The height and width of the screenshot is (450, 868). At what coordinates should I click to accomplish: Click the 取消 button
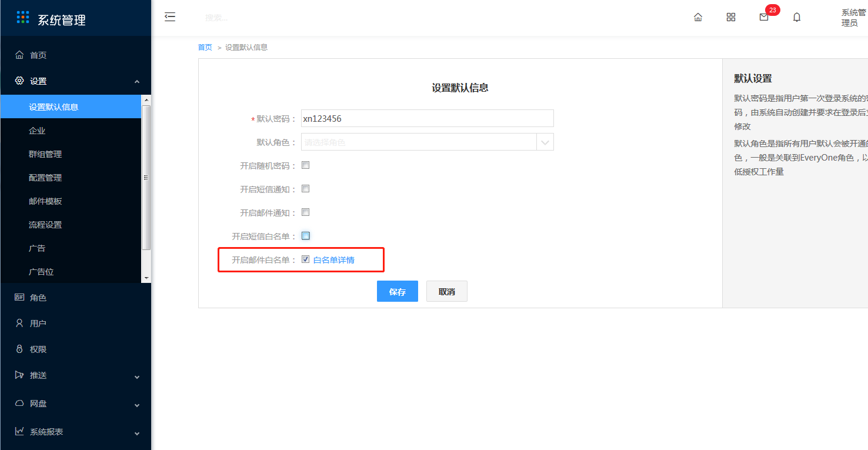pos(447,291)
